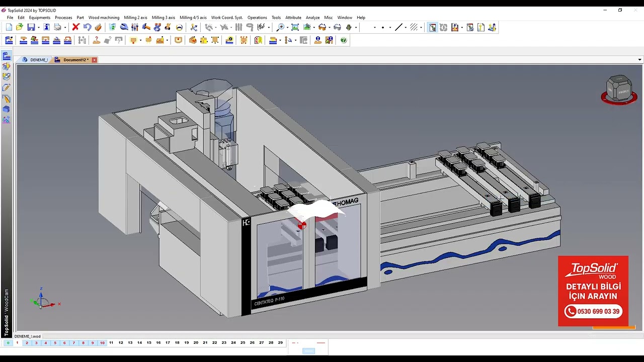
Task: Open the Attribute menu
Action: 293,18
